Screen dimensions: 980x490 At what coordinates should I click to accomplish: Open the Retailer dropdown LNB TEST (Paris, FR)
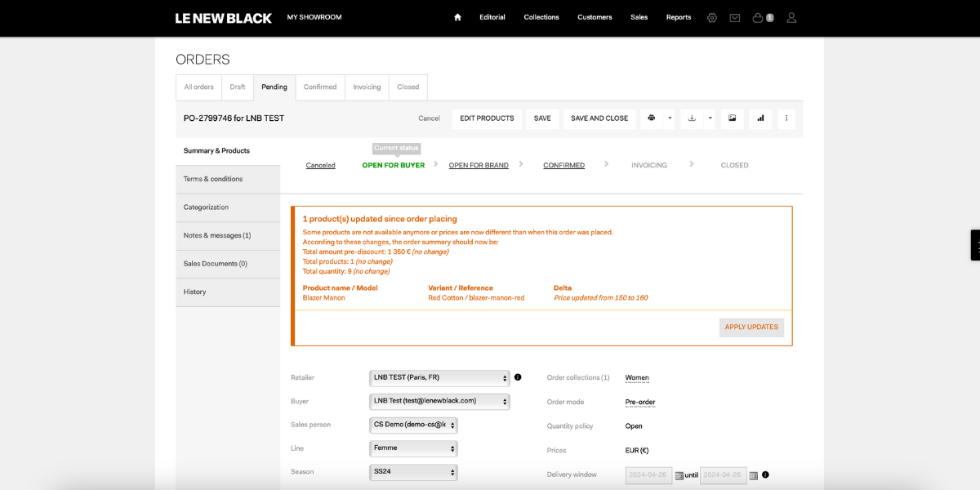pyautogui.click(x=439, y=378)
